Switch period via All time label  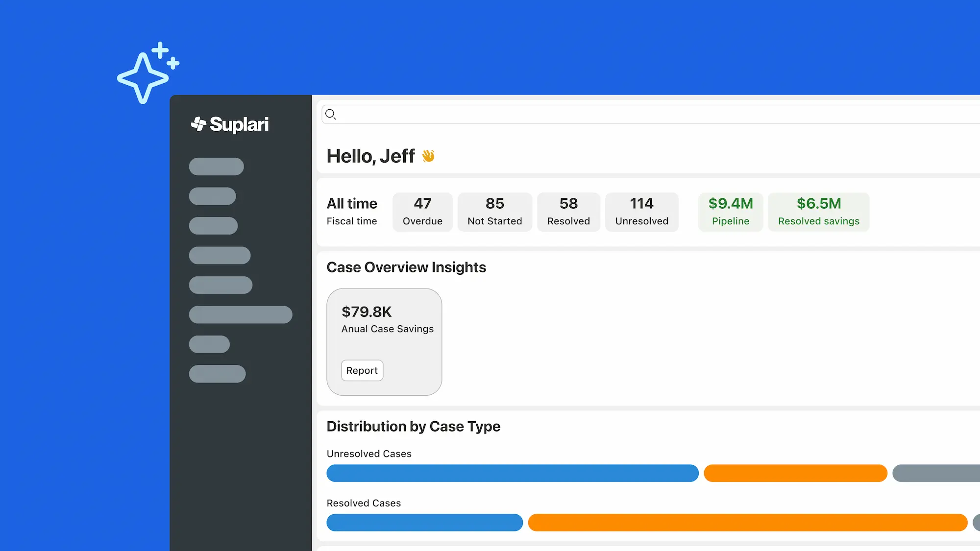[x=352, y=204]
